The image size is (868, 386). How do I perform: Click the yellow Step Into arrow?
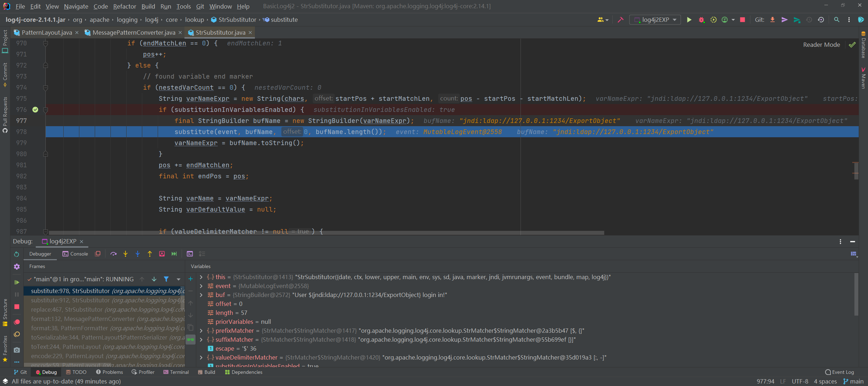[x=125, y=254]
